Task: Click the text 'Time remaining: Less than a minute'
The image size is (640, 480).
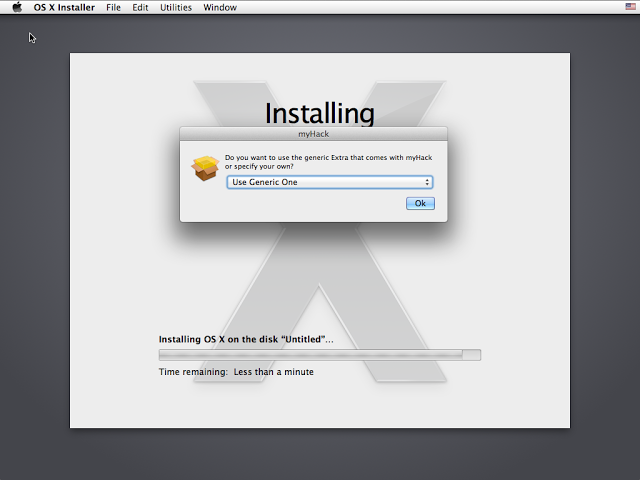Action: click(236, 372)
